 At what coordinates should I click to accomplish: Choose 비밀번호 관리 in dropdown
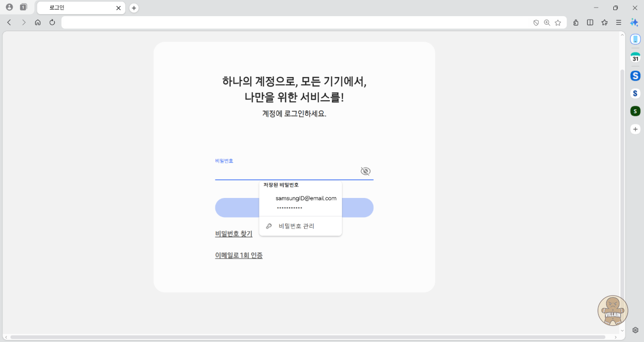pyautogui.click(x=296, y=226)
